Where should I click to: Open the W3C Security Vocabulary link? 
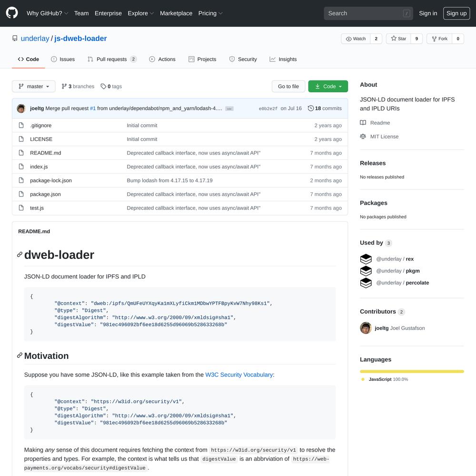point(239,375)
